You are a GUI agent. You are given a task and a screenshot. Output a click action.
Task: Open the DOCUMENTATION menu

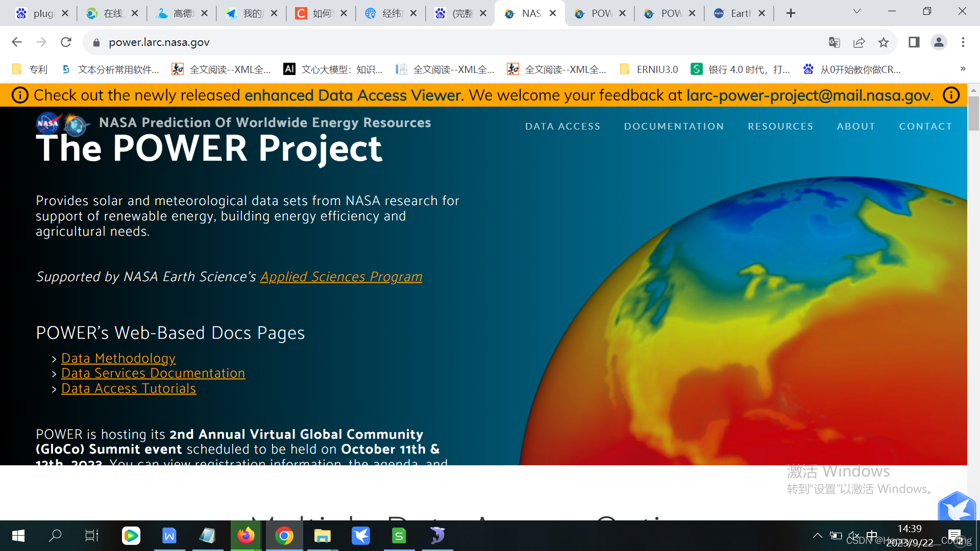[674, 126]
